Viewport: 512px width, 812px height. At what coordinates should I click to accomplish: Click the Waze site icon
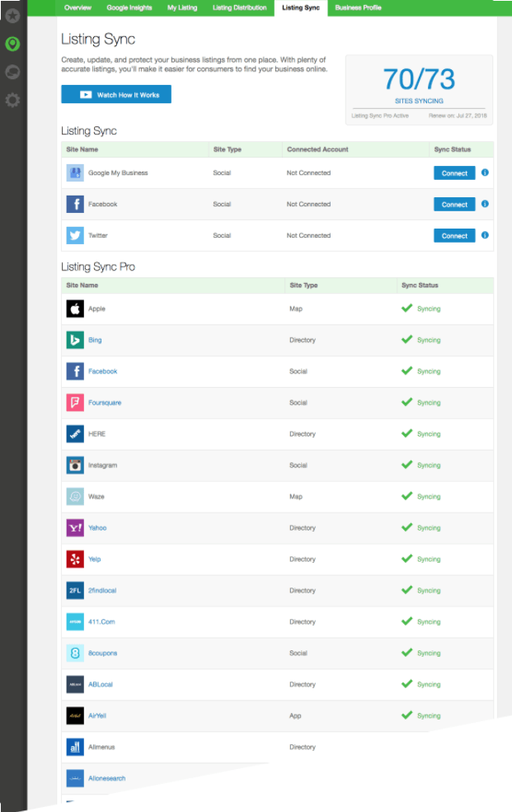pyautogui.click(x=75, y=497)
